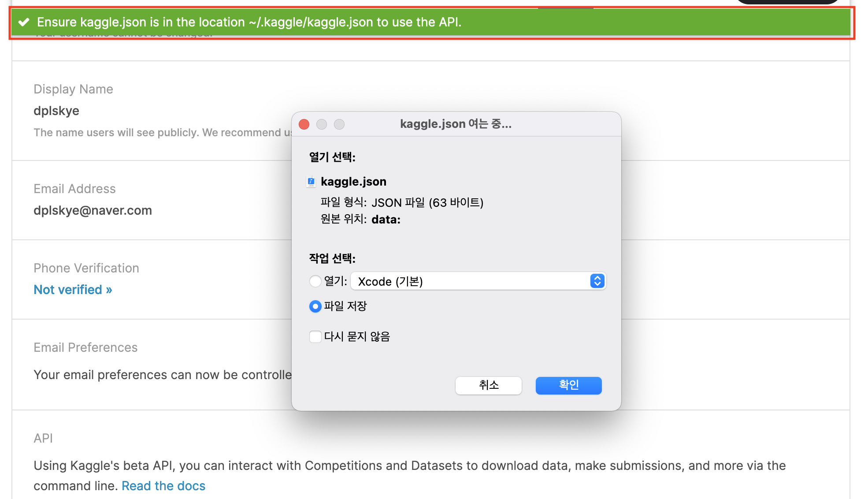The height and width of the screenshot is (499, 868).
Task: Click the green zoom button of the dialog
Action: (x=339, y=124)
